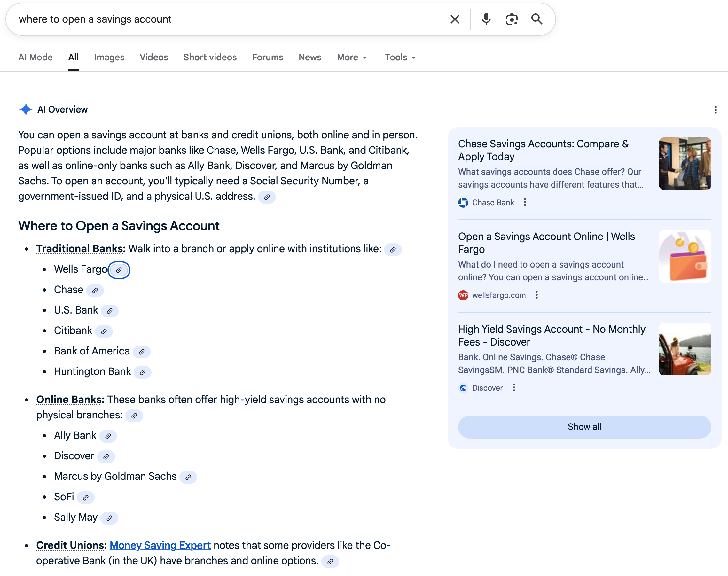Open AI Overview three-dot options menu
This screenshot has height=576, width=728.
[x=716, y=110]
